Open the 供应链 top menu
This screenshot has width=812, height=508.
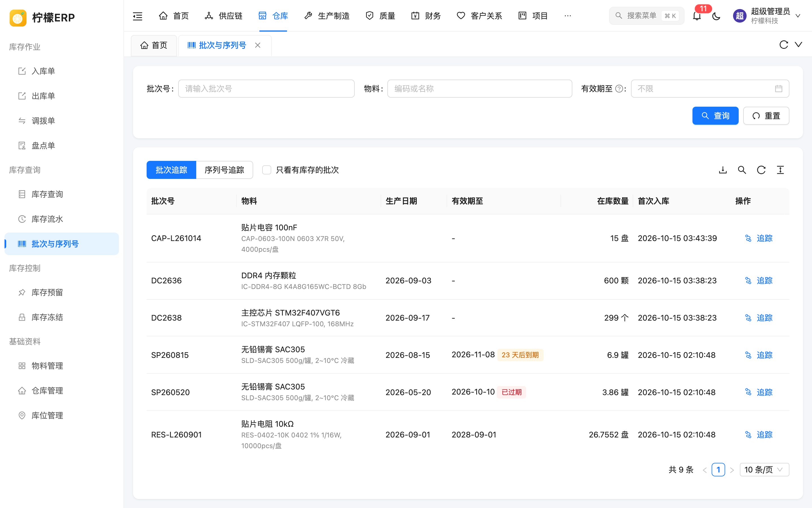(224, 16)
